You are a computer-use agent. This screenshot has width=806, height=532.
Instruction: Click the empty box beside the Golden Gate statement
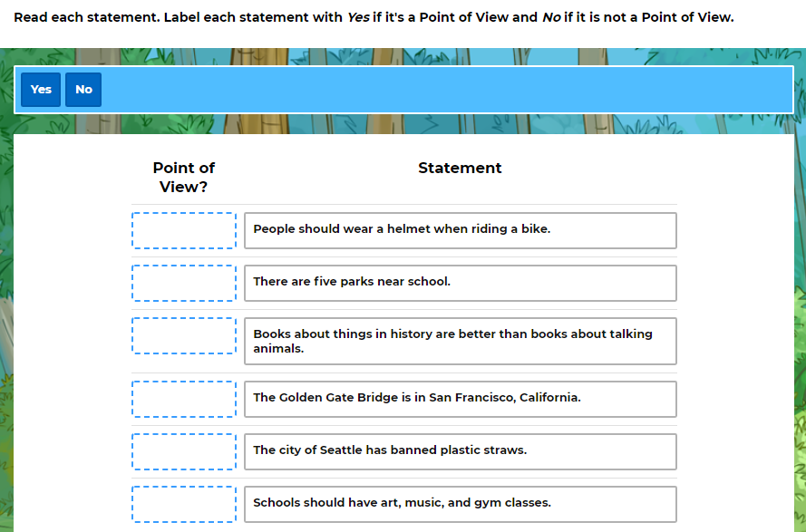(x=184, y=399)
